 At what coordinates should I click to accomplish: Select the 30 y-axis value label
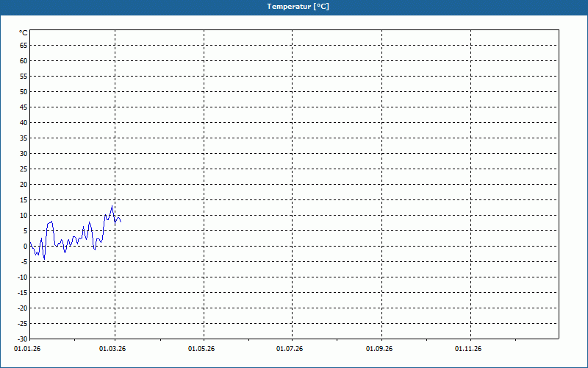click(23, 153)
